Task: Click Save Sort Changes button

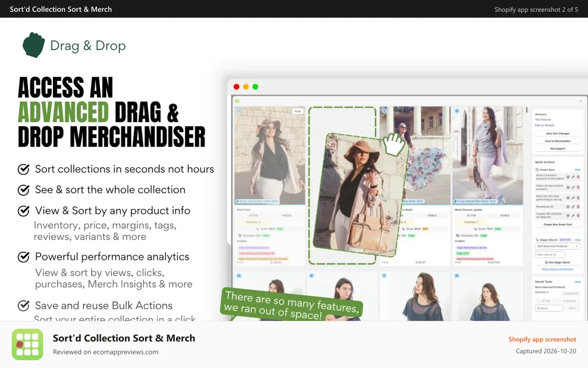Action: [x=558, y=133]
